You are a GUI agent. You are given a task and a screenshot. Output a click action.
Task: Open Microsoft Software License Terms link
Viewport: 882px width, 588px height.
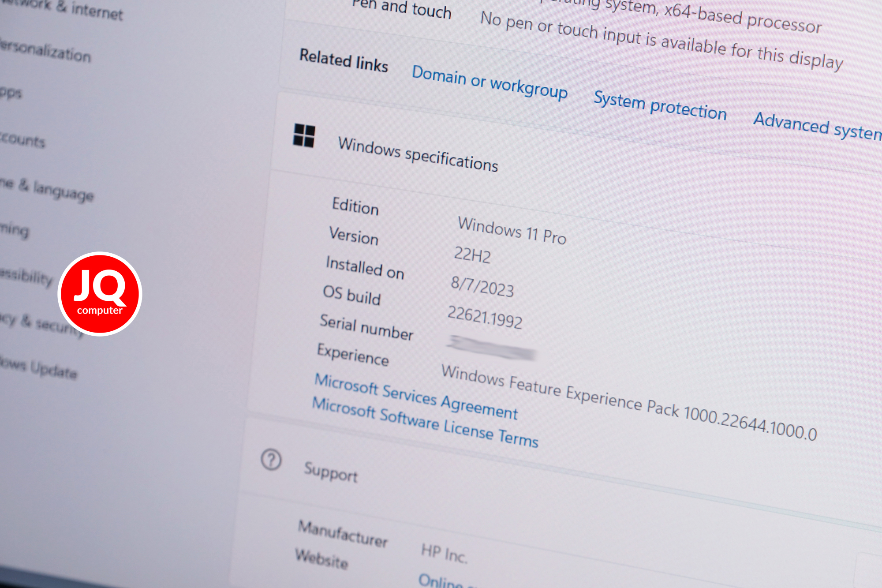click(x=425, y=422)
